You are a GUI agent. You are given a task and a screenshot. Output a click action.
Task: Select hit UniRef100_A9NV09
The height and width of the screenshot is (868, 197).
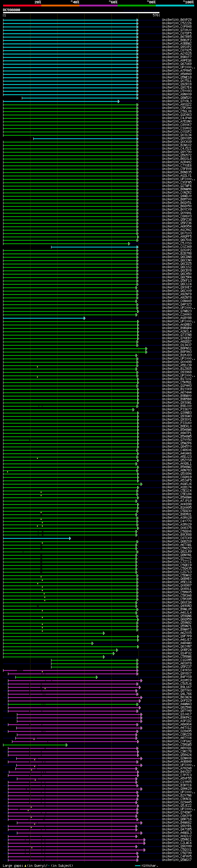coord(177,94)
